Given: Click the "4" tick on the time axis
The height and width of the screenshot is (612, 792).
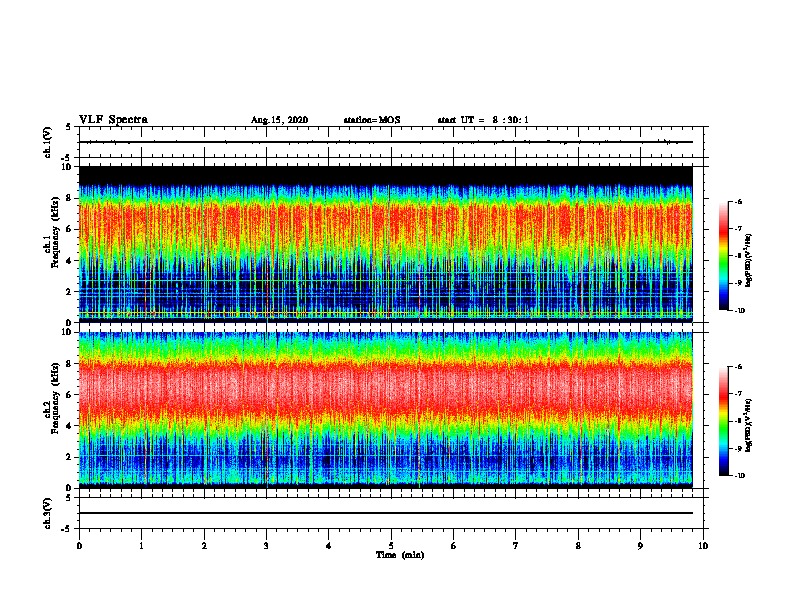Looking at the screenshot, I should tap(329, 546).
